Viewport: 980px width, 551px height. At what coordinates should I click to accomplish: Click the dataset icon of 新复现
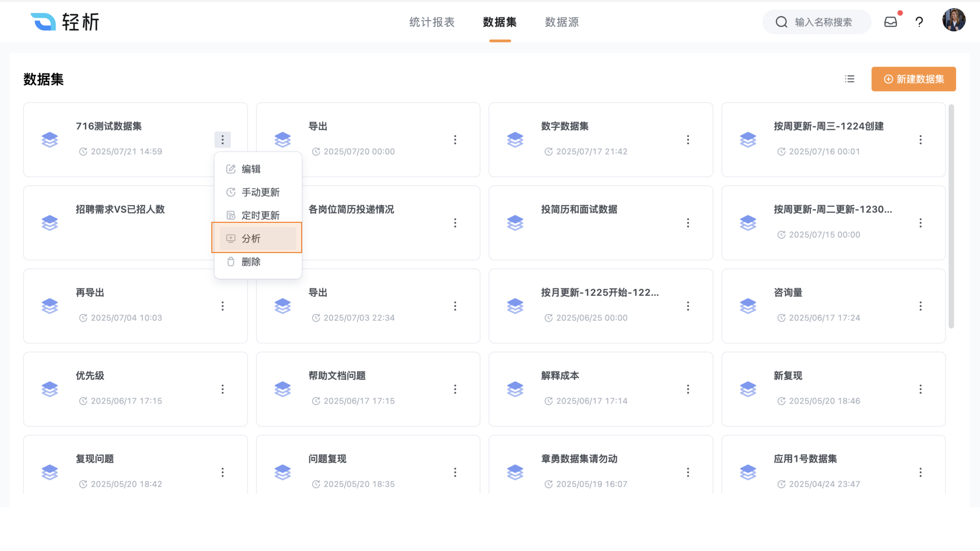(x=748, y=389)
